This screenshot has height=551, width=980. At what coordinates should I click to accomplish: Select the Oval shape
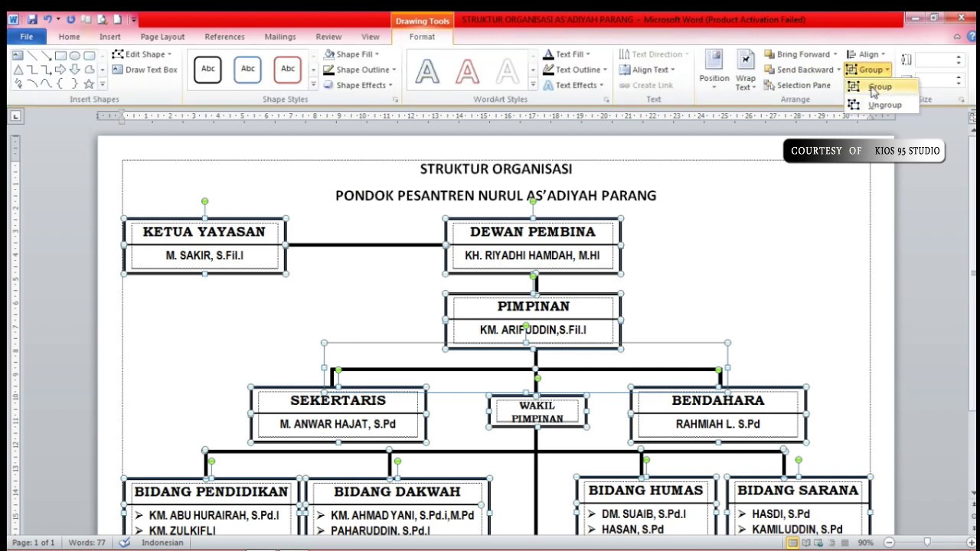[75, 56]
